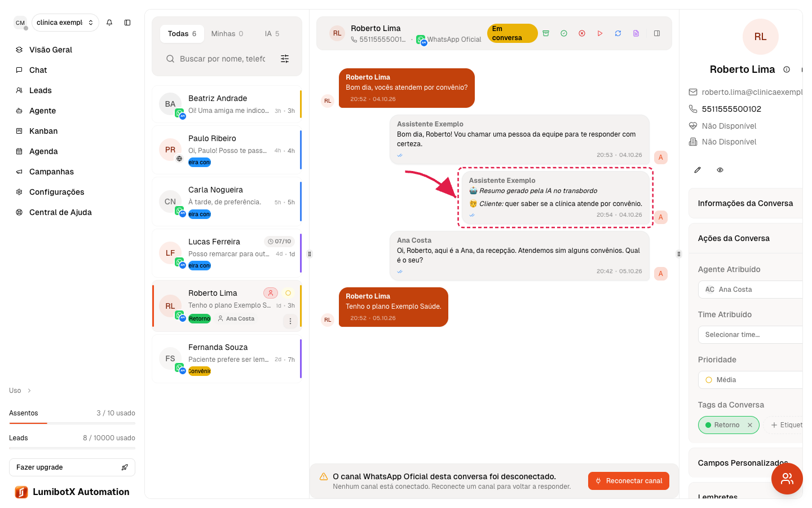Viewport: 812px width, 508px height.
Task: Open the info icon next to Roberto Lima's name
Action: pyautogui.click(x=787, y=69)
